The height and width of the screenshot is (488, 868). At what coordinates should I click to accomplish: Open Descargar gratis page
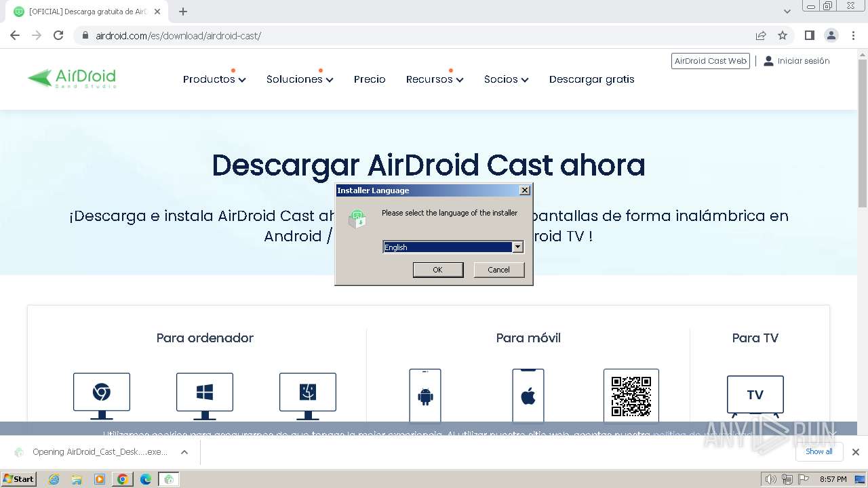coord(592,79)
